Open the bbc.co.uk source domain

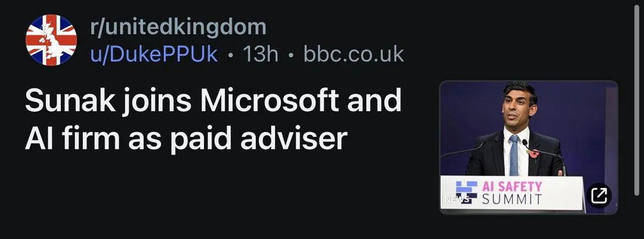(354, 54)
